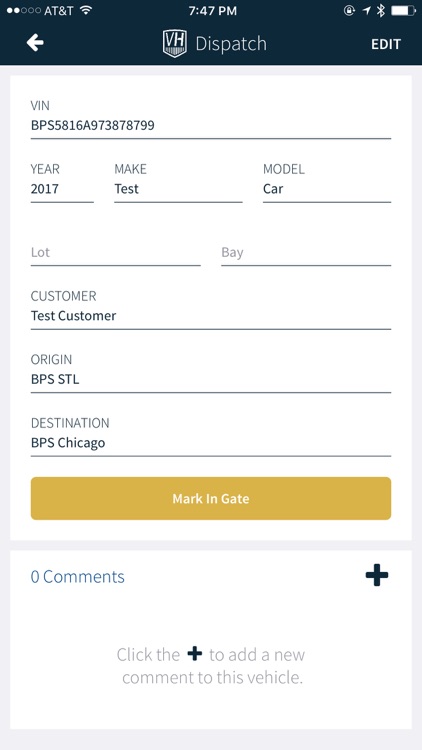This screenshot has height=750, width=422.
Task: Select the Model field showing Car
Action: [x=327, y=182]
